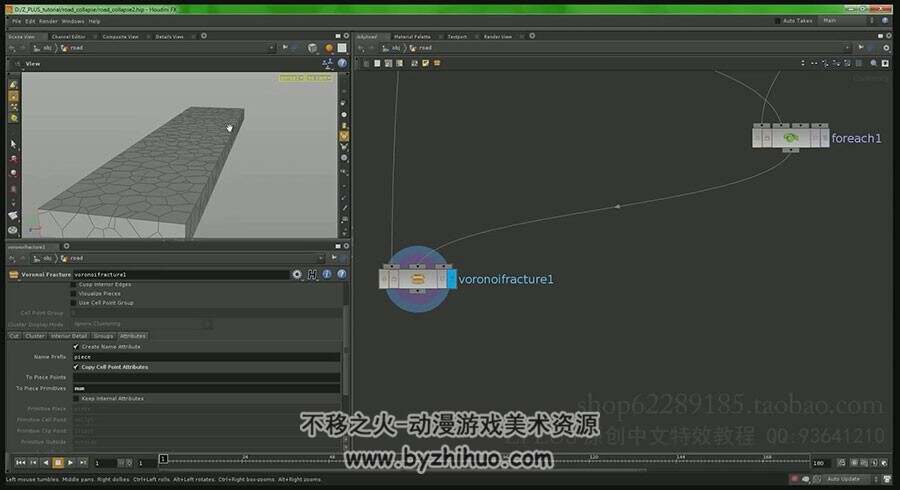
Task: Open the Cluster parameter tab
Action: pyautogui.click(x=35, y=336)
